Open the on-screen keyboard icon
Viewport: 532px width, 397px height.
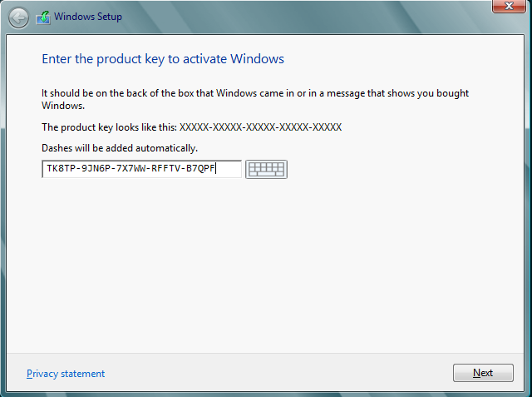(266, 169)
